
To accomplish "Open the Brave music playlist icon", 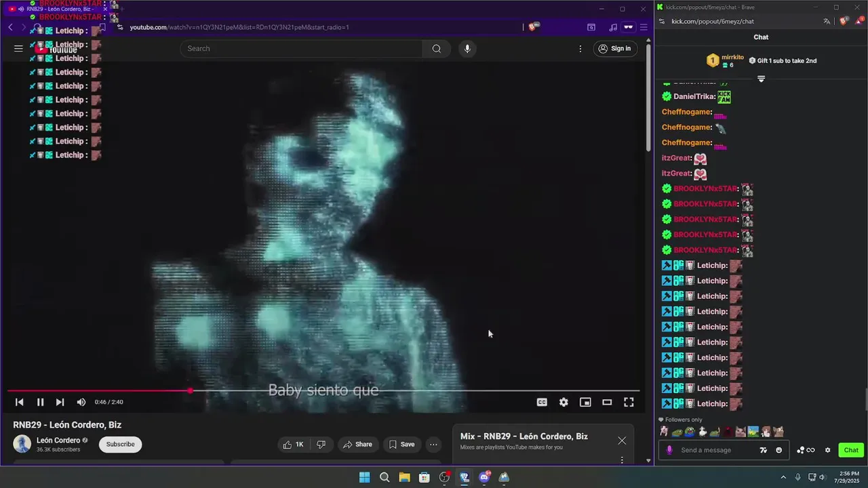I will click(x=613, y=27).
